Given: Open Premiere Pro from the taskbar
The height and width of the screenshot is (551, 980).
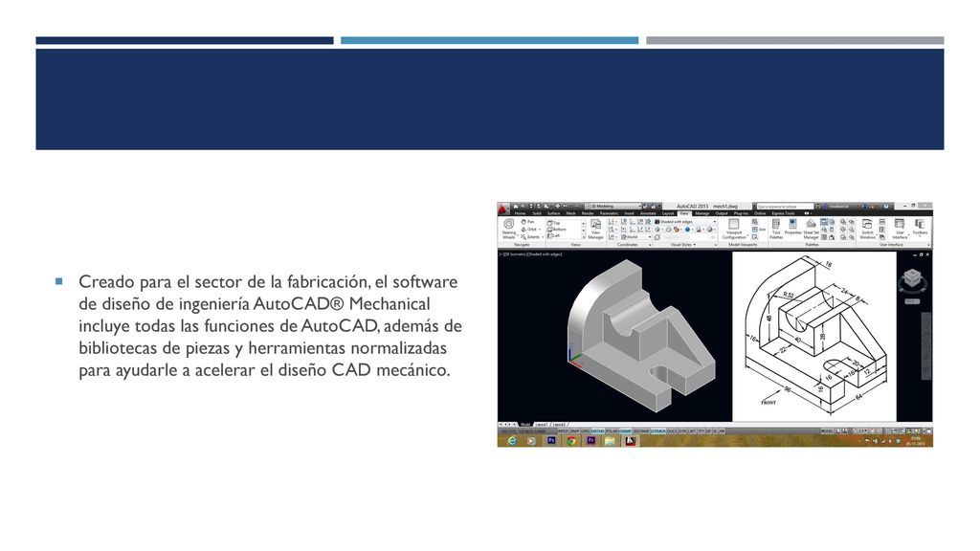Looking at the screenshot, I should (591, 440).
